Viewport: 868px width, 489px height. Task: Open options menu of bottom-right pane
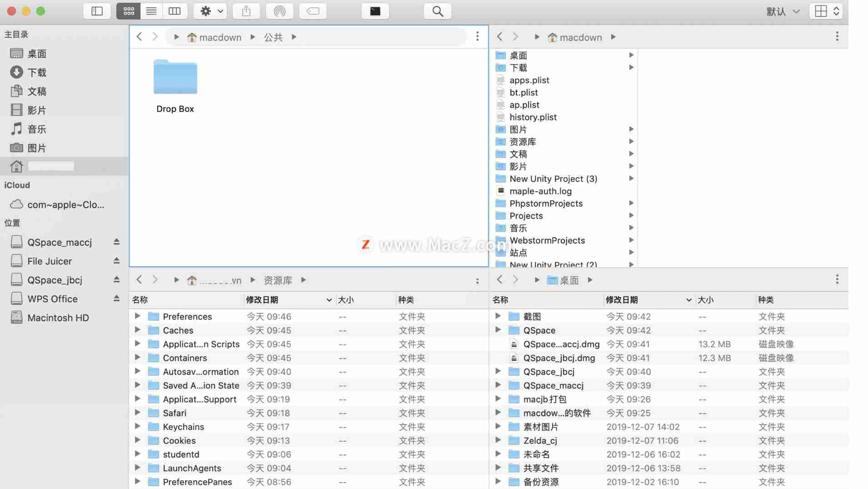[x=837, y=279]
